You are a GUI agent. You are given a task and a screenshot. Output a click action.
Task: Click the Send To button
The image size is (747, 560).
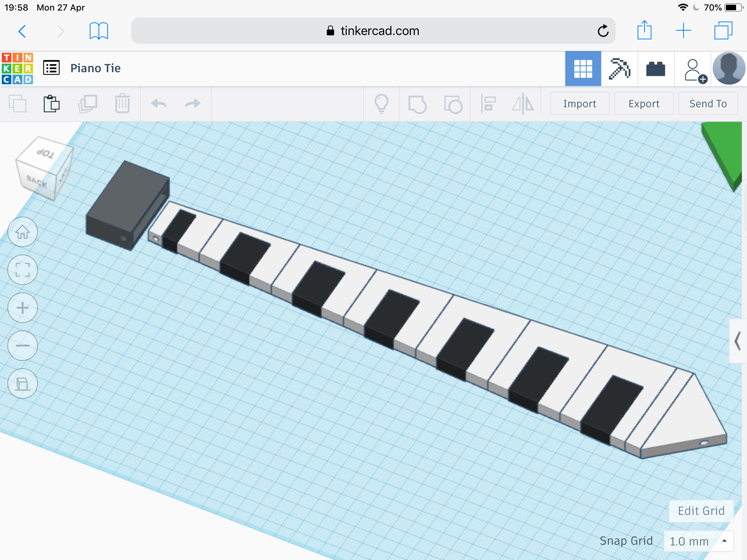click(x=708, y=104)
